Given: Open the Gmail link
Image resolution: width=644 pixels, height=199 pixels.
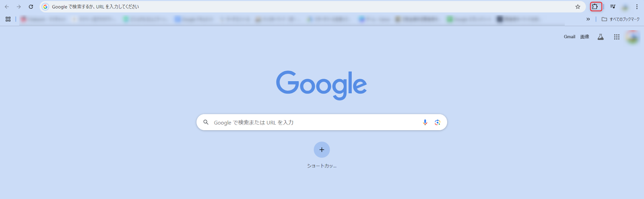Looking at the screenshot, I should tap(570, 37).
